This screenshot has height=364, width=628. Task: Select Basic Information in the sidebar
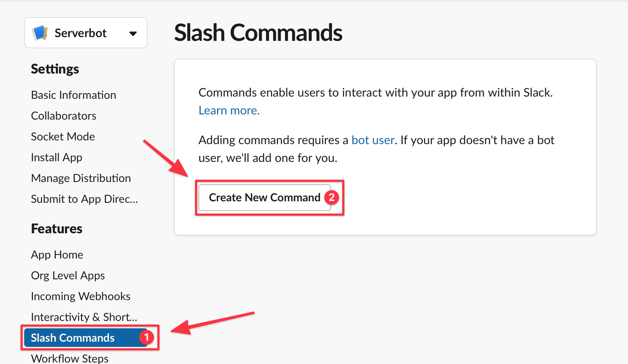coord(73,95)
